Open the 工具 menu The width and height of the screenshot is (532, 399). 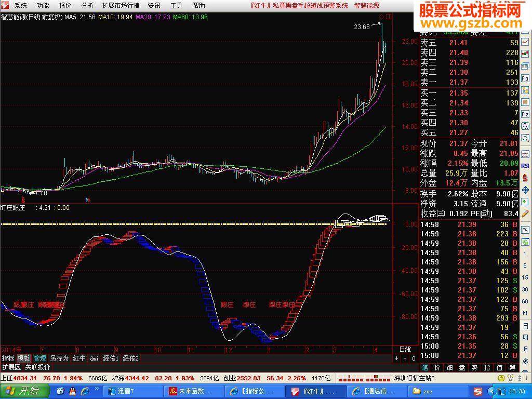pyautogui.click(x=177, y=5)
